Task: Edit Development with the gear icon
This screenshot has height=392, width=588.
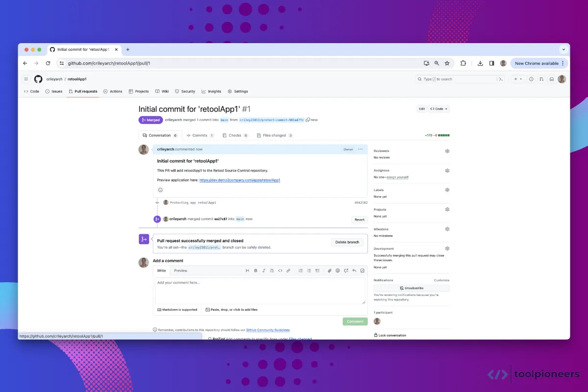Action: (447, 248)
